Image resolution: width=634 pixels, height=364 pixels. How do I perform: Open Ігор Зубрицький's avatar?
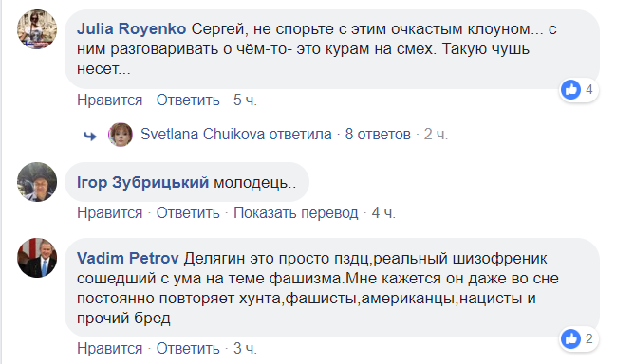pos(37,182)
